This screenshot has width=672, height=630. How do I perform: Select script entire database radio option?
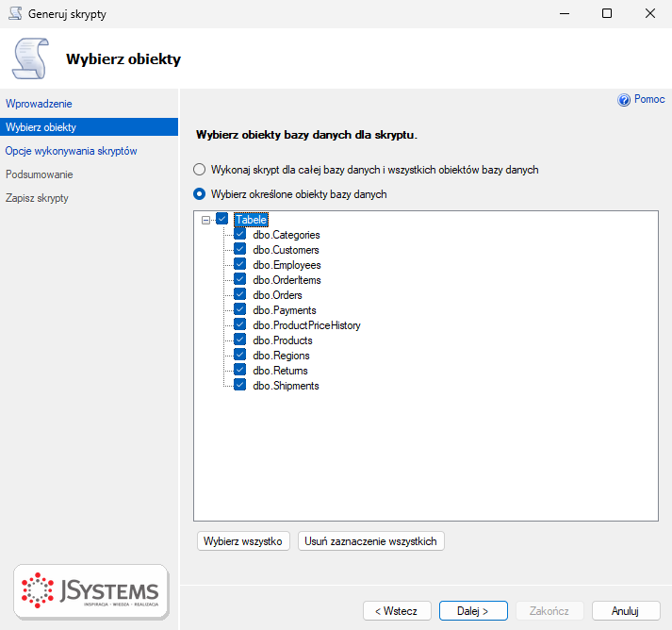199,170
